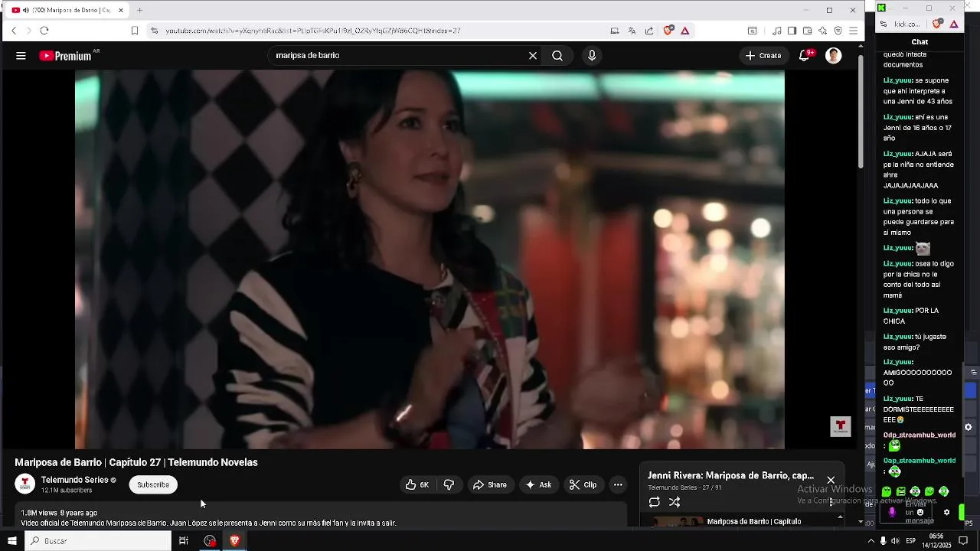
Task: Open Task View on the taskbar
Action: point(184,540)
